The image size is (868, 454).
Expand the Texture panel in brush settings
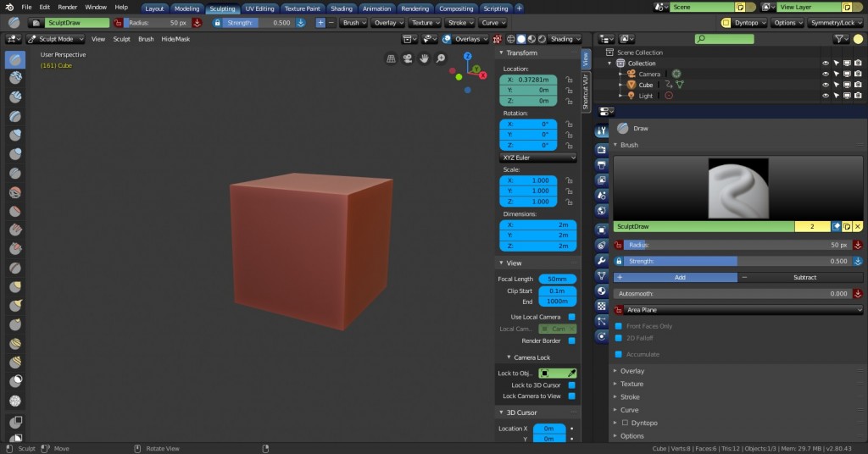click(632, 384)
